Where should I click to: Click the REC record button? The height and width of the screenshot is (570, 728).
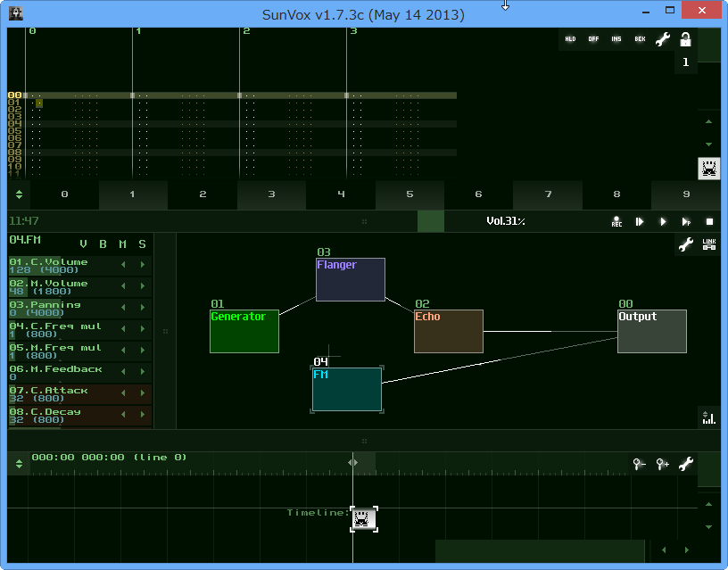pyautogui.click(x=616, y=221)
